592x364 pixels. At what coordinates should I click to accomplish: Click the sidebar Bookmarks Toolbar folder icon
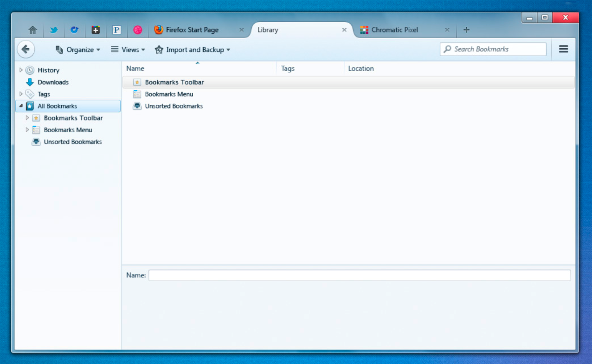click(x=36, y=118)
